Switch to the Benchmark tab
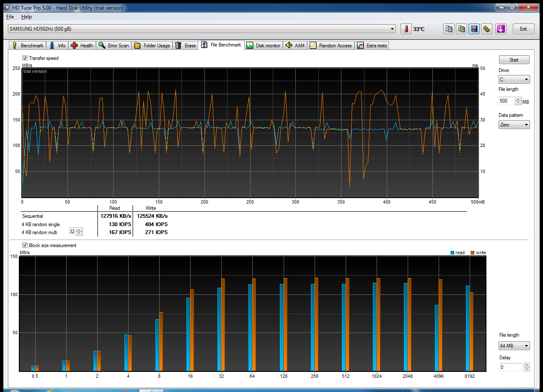 pos(28,46)
